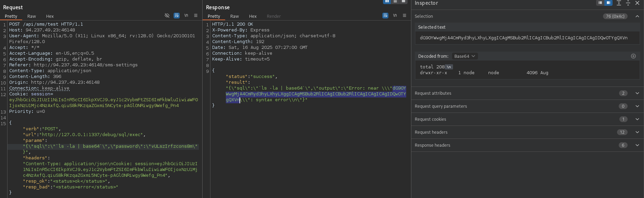Click the Content-Length: 396 request header
Viewport: 644px width, 198px height.
click(x=35, y=77)
